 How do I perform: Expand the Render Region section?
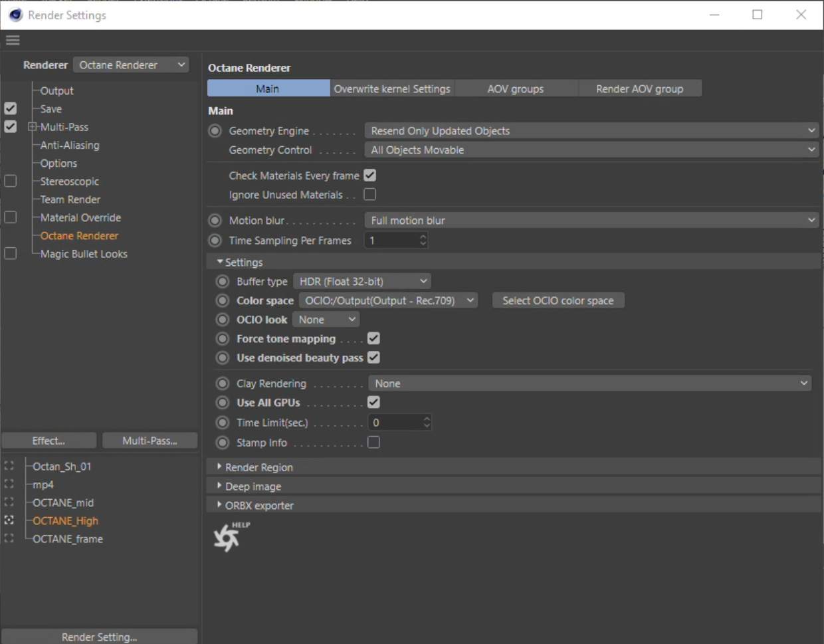(x=220, y=467)
